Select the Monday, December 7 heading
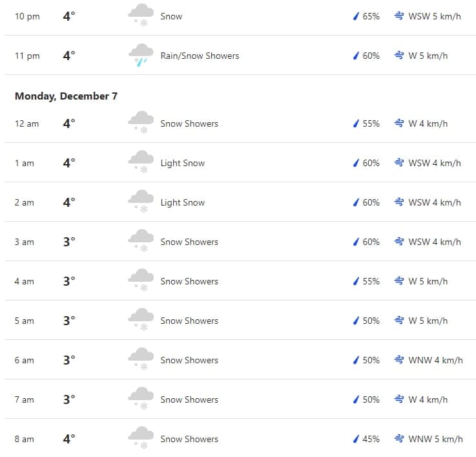The image size is (476, 457). 66,96
